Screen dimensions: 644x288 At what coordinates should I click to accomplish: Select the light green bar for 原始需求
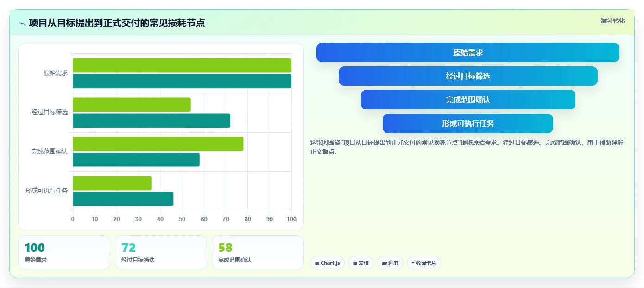(182, 65)
